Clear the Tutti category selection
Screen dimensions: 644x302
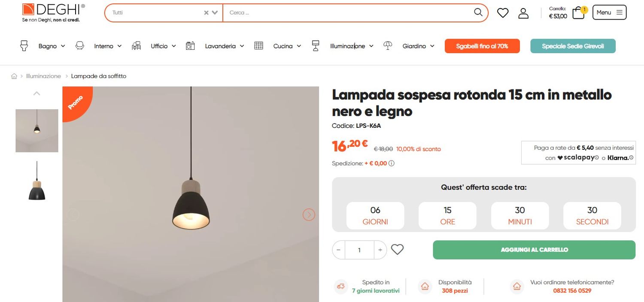pyautogui.click(x=206, y=13)
